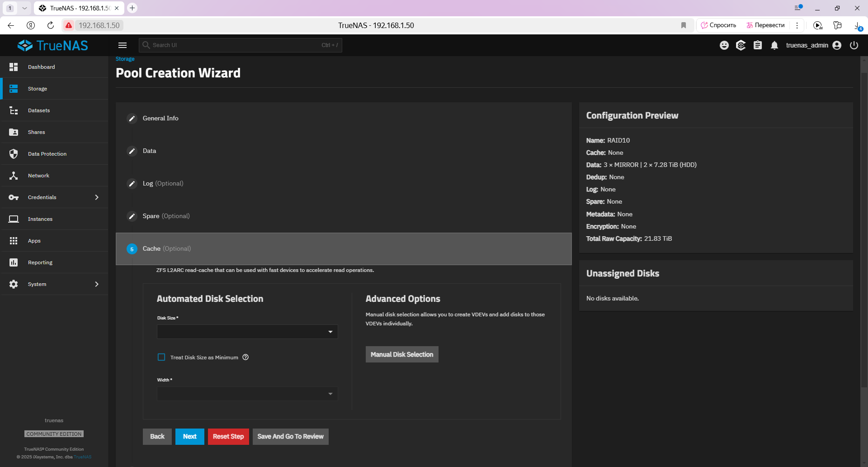Click the Datasets tree icon
The image size is (868, 467).
[14, 110]
